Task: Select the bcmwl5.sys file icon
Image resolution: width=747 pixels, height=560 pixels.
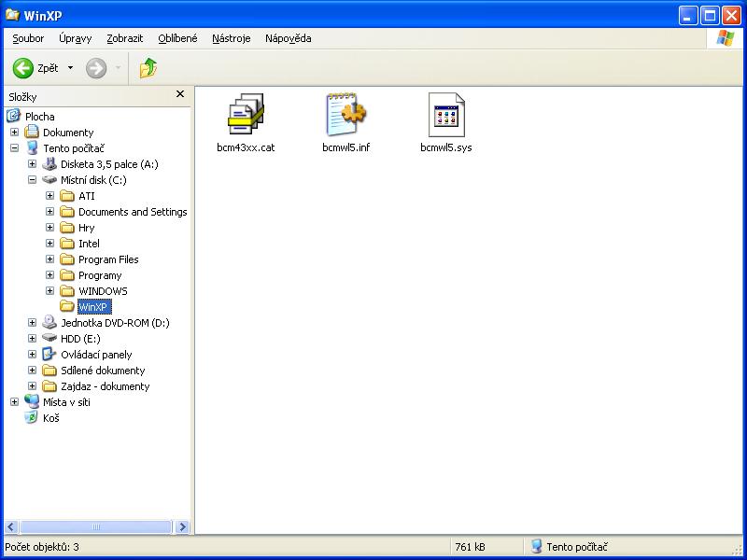Action: (446, 114)
